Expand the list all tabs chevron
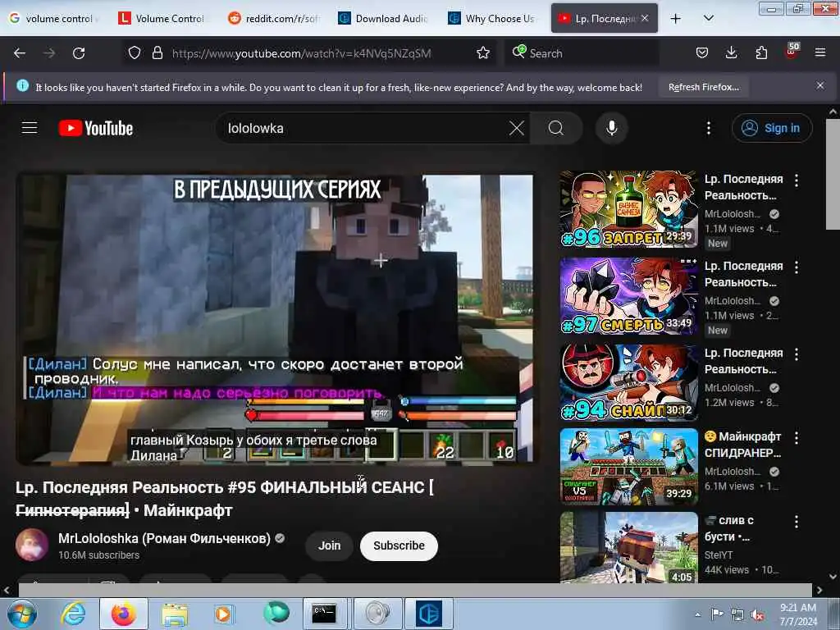 (x=708, y=18)
